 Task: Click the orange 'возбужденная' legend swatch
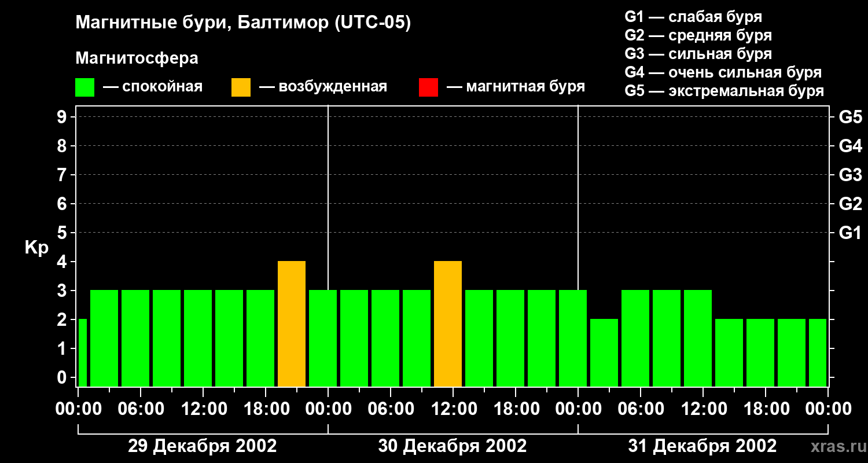click(241, 87)
